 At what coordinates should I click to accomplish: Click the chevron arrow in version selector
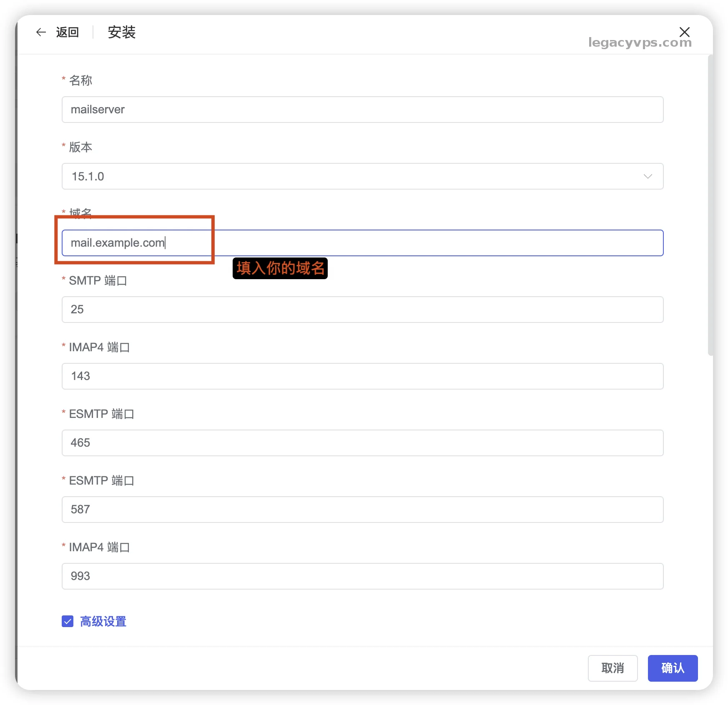(648, 176)
